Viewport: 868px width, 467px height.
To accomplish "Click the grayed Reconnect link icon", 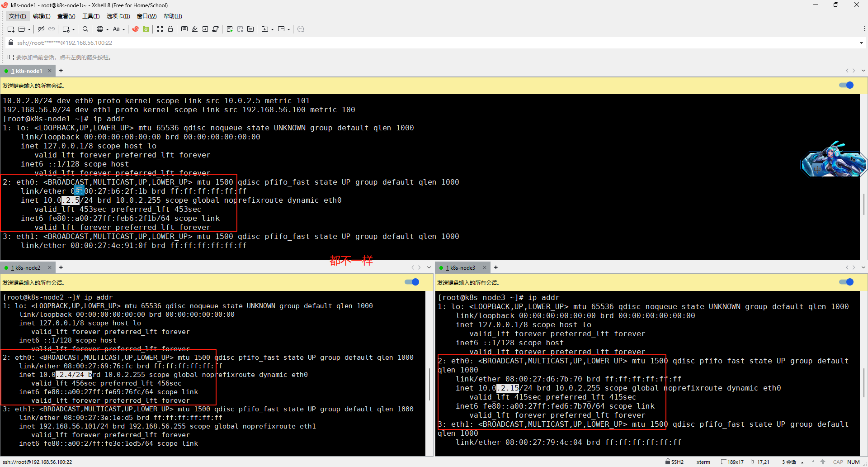I will (x=52, y=29).
